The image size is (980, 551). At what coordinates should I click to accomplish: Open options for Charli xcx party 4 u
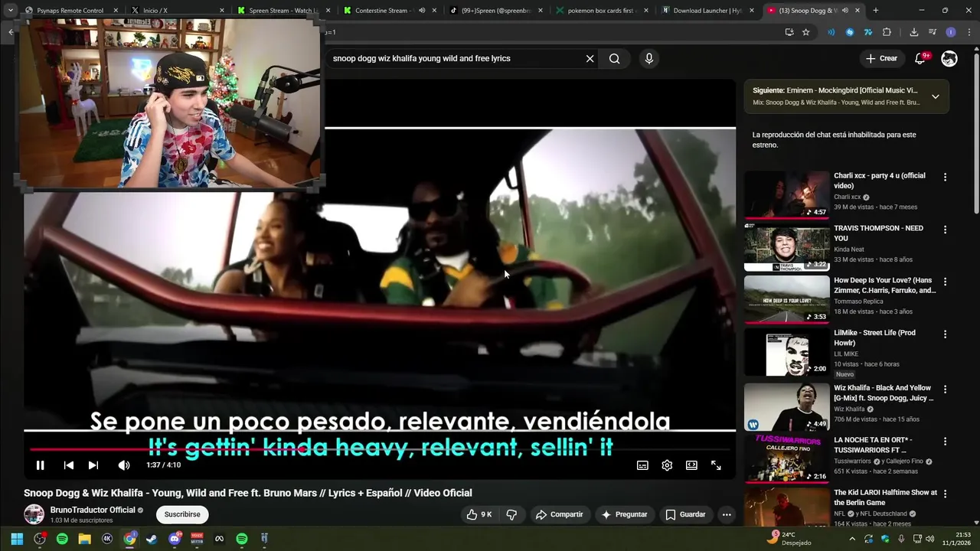coord(945,177)
